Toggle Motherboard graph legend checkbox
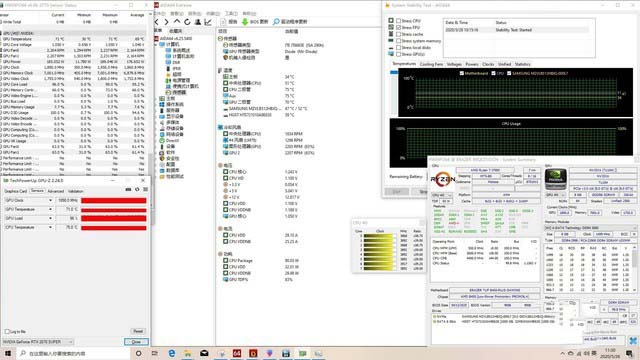The image size is (640, 360). (x=462, y=73)
